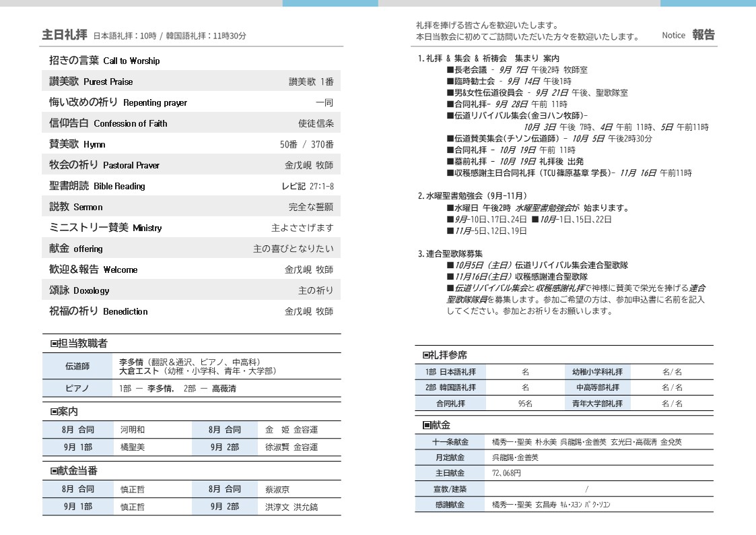This screenshot has width=756, height=535.
Task: Select the sermon title 完全な誓願
Action: pyautogui.click(x=310, y=208)
